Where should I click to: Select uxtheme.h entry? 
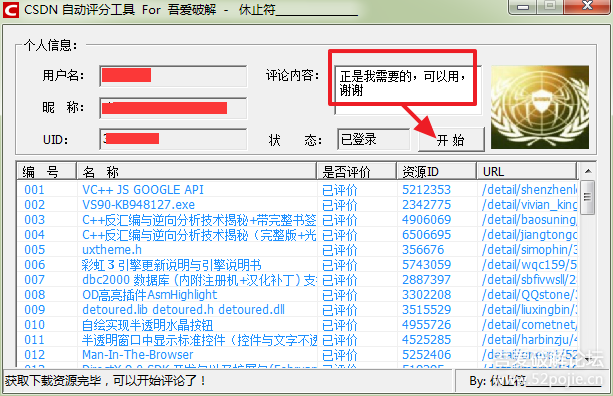112,250
